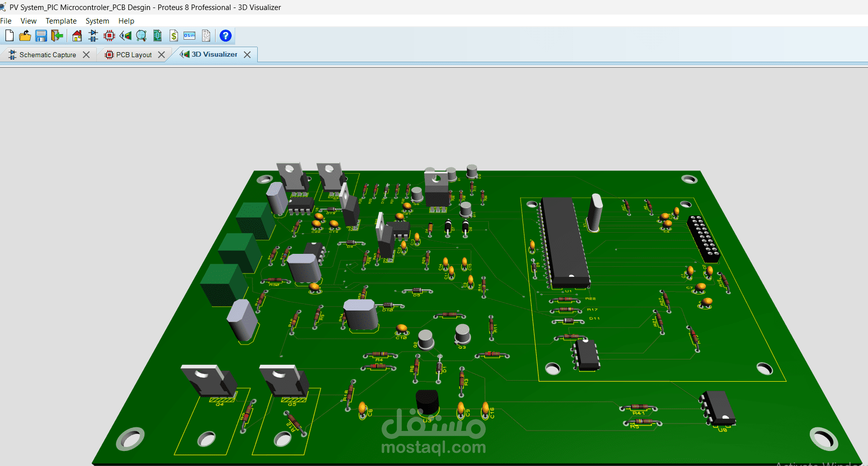Open the Source Code binary icon
The width and height of the screenshot is (868, 466).
pyautogui.click(x=190, y=36)
